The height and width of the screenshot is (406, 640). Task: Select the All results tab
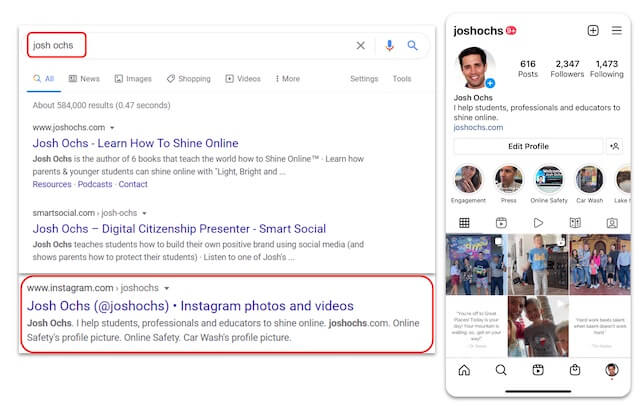tap(44, 78)
